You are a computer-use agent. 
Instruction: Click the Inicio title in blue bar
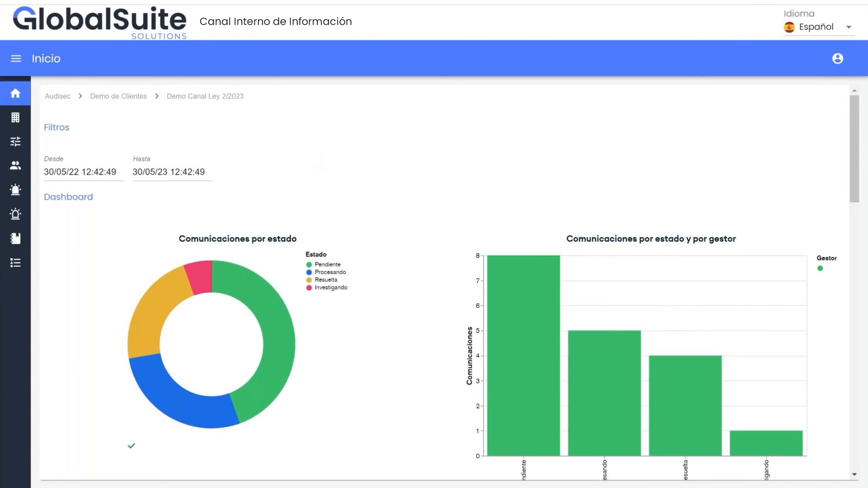pyautogui.click(x=46, y=59)
